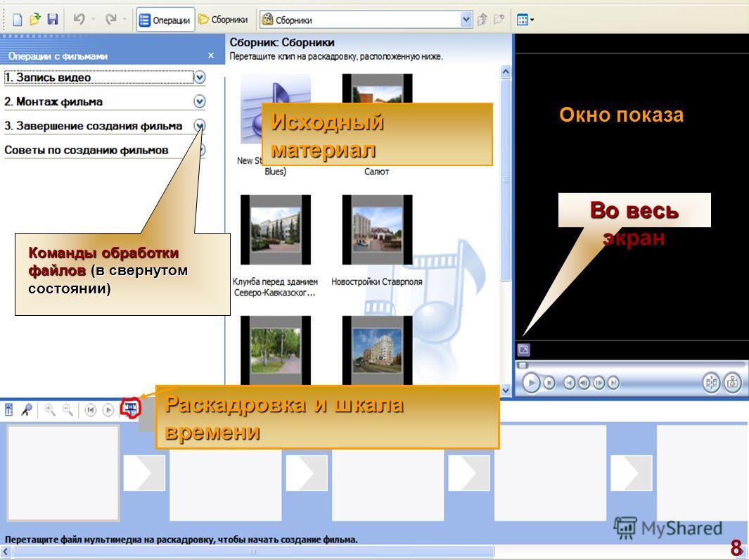The width and height of the screenshot is (749, 560).
Task: Click the collection pane scroll-down arrow
Action: point(506,390)
